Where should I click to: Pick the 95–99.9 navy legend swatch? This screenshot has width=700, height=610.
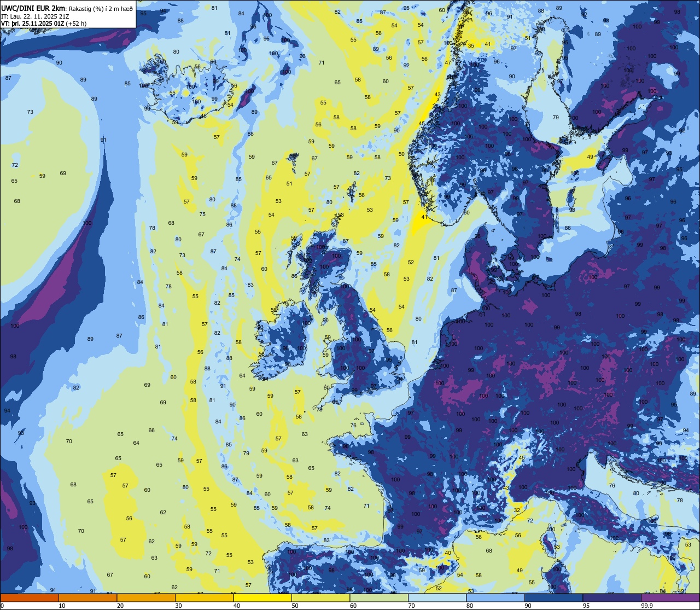612,597
